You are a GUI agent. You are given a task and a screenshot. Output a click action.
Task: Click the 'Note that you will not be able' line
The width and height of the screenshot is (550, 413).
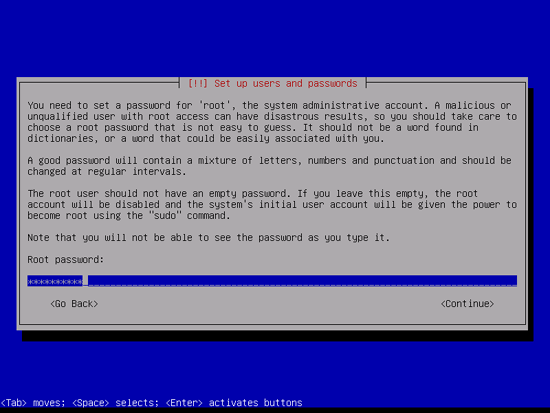pos(208,238)
